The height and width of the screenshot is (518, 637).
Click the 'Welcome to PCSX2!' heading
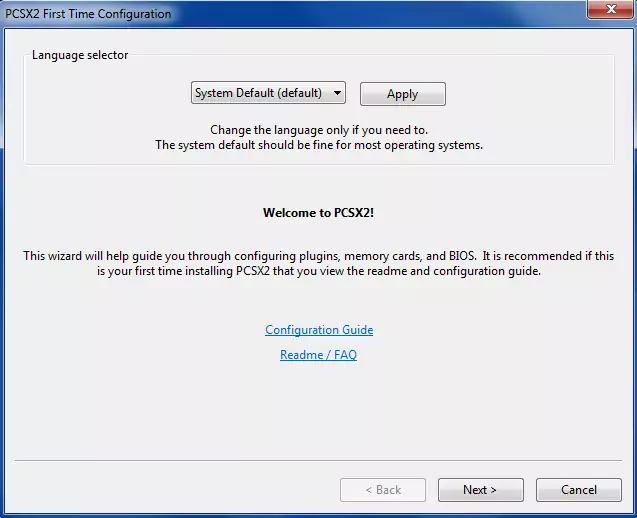pos(318,212)
